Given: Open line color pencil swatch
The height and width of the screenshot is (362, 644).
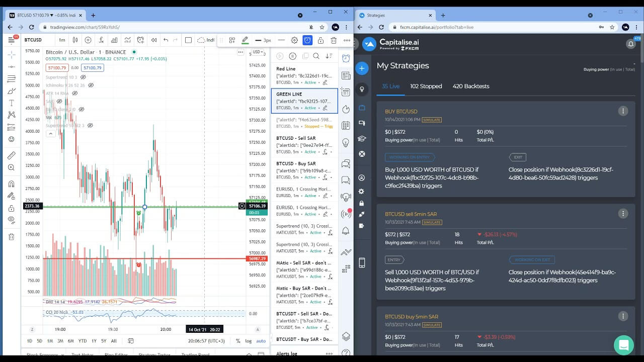Looking at the screenshot, I should [245, 40].
